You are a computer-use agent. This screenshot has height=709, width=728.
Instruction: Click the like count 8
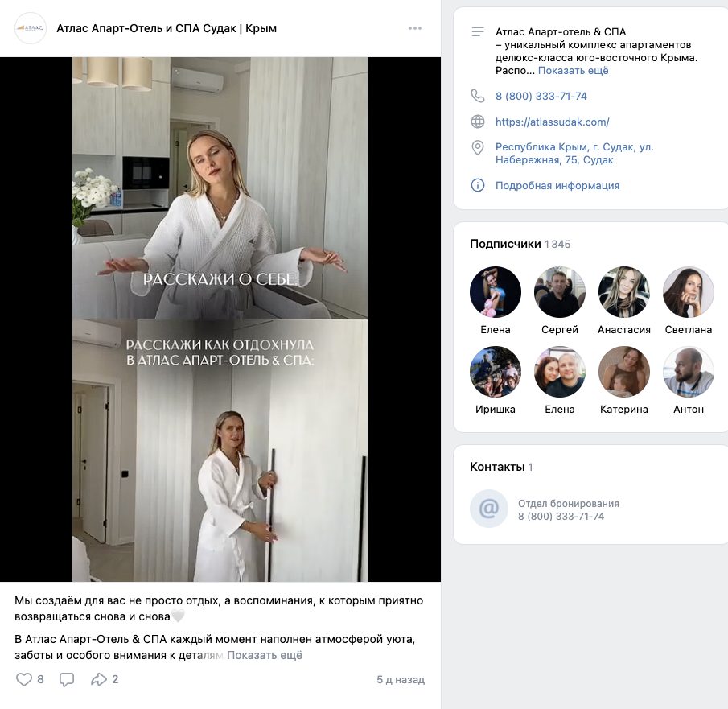click(x=40, y=679)
